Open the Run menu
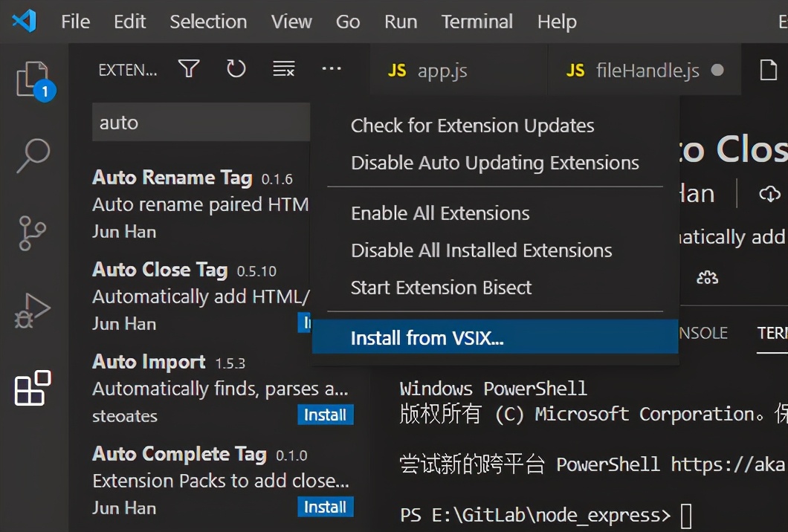This screenshot has width=788, height=532. pyautogui.click(x=401, y=22)
